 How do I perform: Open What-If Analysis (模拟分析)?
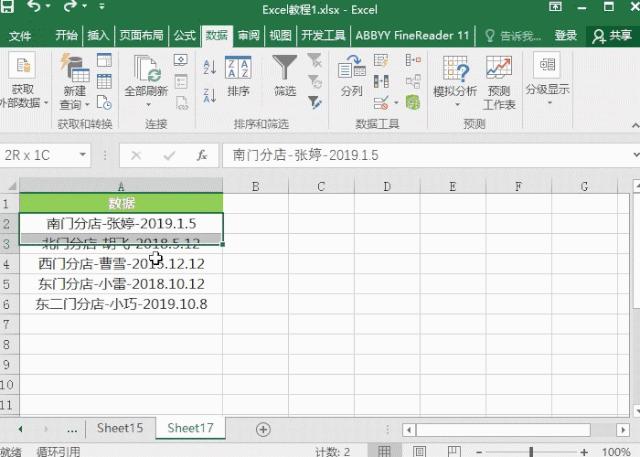(455, 80)
